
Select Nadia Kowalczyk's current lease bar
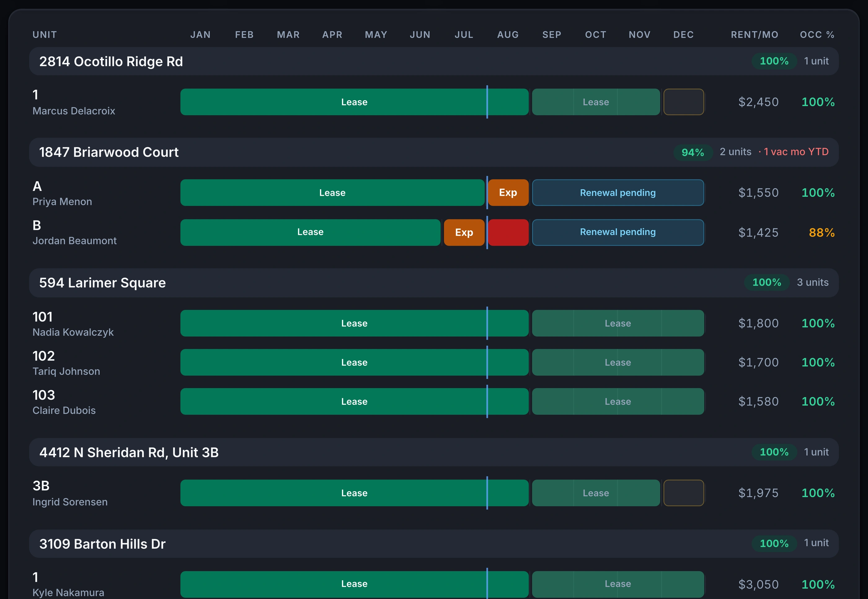pos(354,323)
